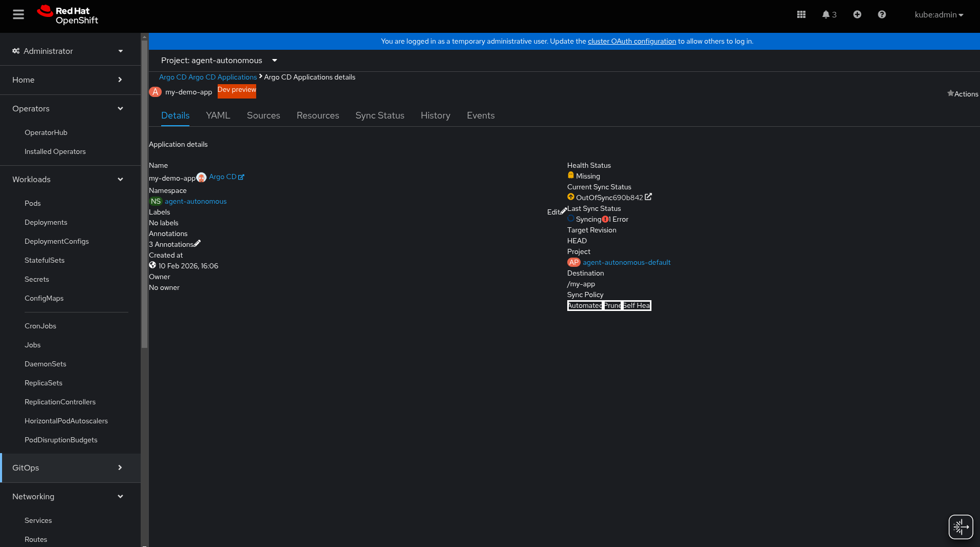The image size is (980, 547).
Task: Expand the Administrator perspective switcher
Action: coord(68,51)
